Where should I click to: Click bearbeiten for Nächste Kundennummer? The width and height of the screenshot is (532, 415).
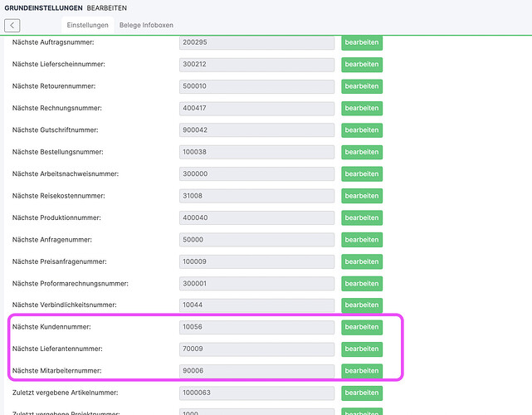362,327
